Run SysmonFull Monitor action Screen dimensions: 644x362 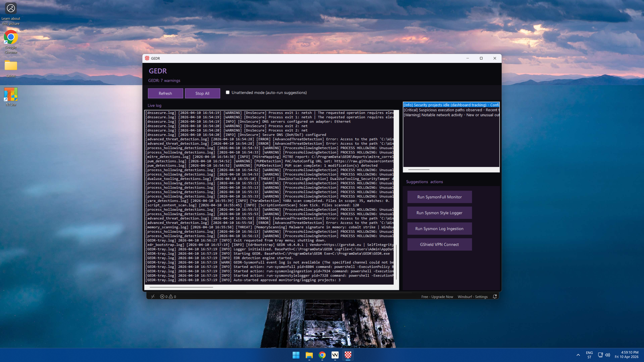(439, 197)
